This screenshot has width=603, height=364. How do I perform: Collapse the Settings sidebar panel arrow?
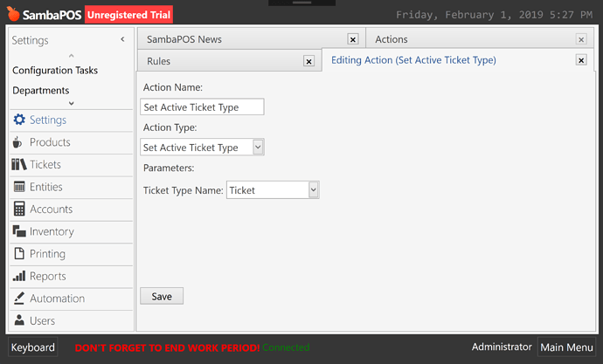pos(122,39)
